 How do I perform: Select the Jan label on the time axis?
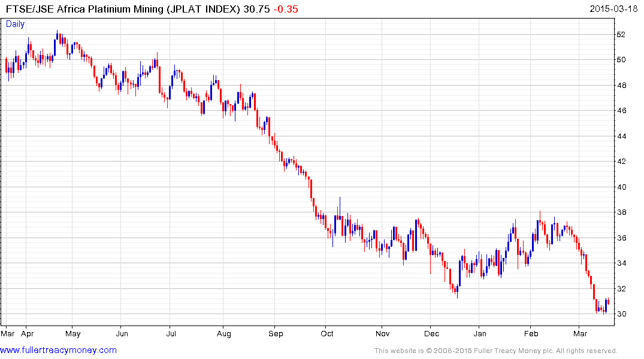pos(480,333)
